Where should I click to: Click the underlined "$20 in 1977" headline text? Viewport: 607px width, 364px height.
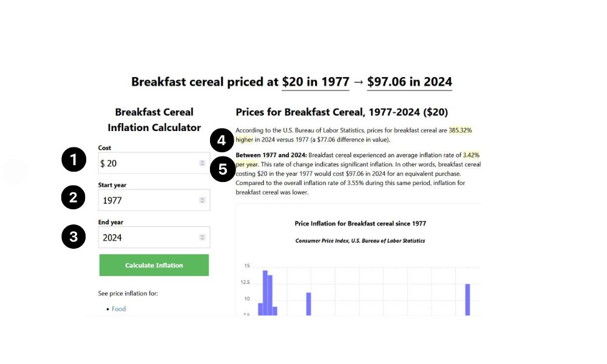coord(316,82)
